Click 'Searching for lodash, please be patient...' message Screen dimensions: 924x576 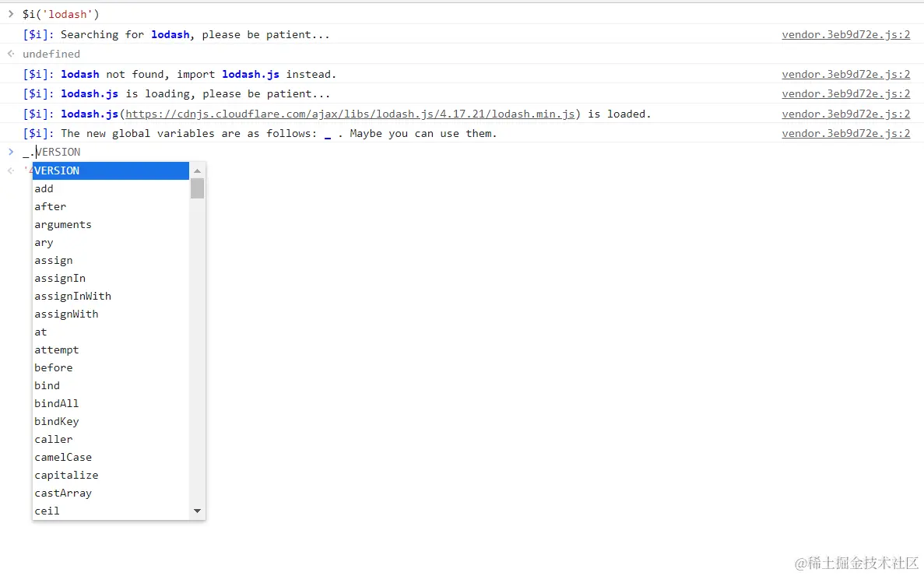coord(176,35)
